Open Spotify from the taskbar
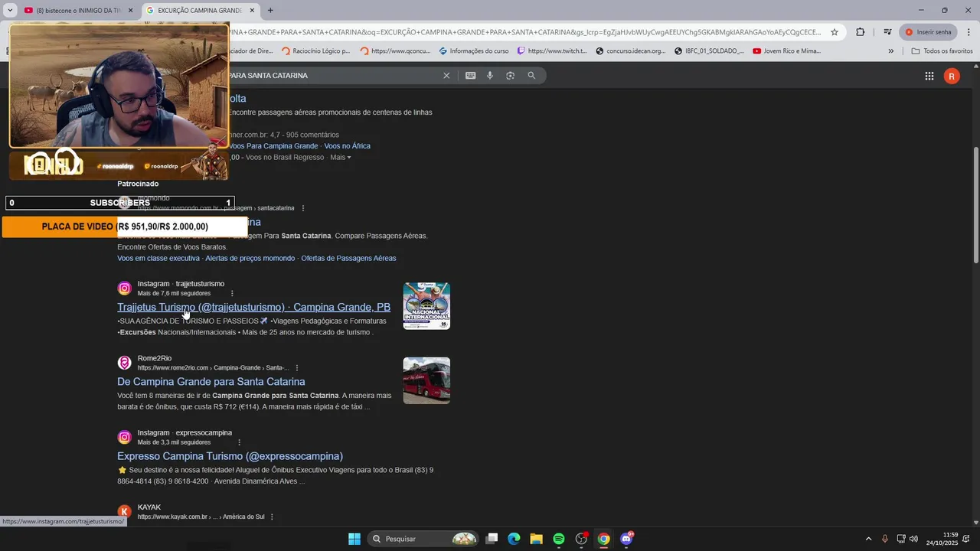The image size is (980, 551). (559, 539)
